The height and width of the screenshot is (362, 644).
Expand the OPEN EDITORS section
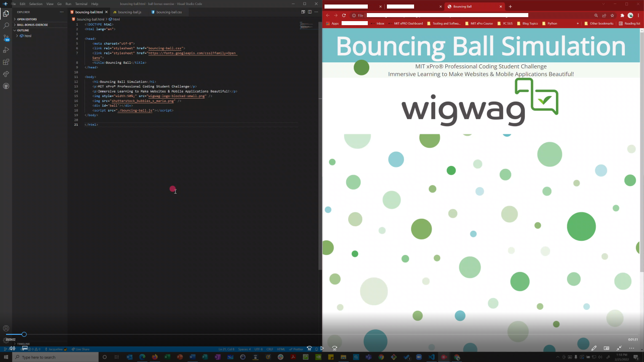[x=40, y=19]
